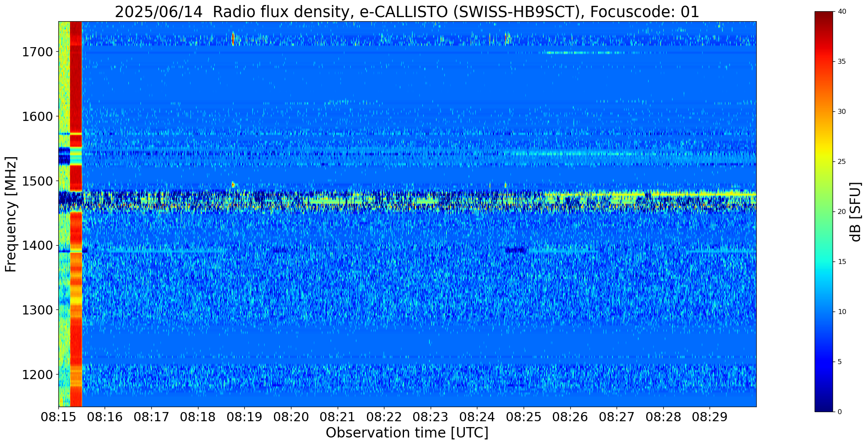The width and height of the screenshot is (868, 445).
Task: Click the 1500 frequency tick label
Action: tap(37, 181)
